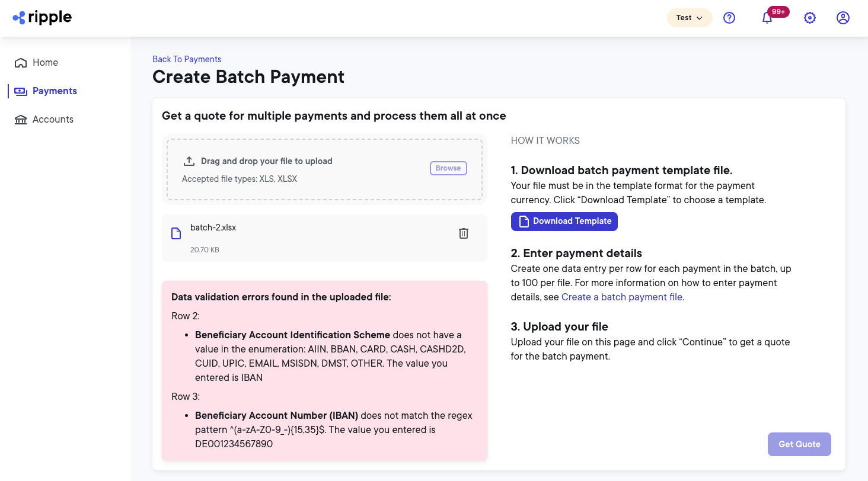Image resolution: width=868 pixels, height=481 pixels.
Task: Switch to Accounts in the sidebar
Action: [x=53, y=119]
